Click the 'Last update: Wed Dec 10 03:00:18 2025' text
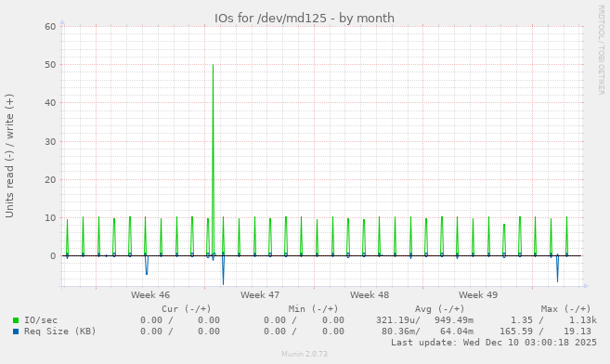Viewport: 610px width, 364px height. 494,343
